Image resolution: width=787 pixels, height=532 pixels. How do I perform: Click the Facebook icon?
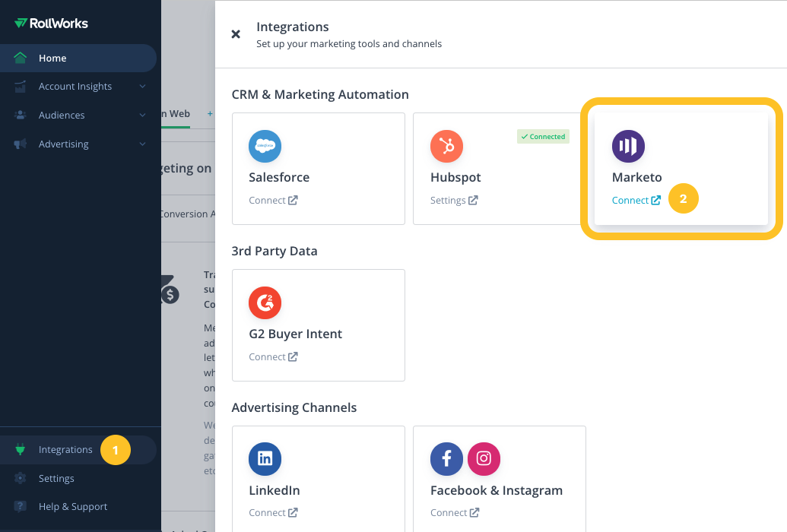pos(446,459)
